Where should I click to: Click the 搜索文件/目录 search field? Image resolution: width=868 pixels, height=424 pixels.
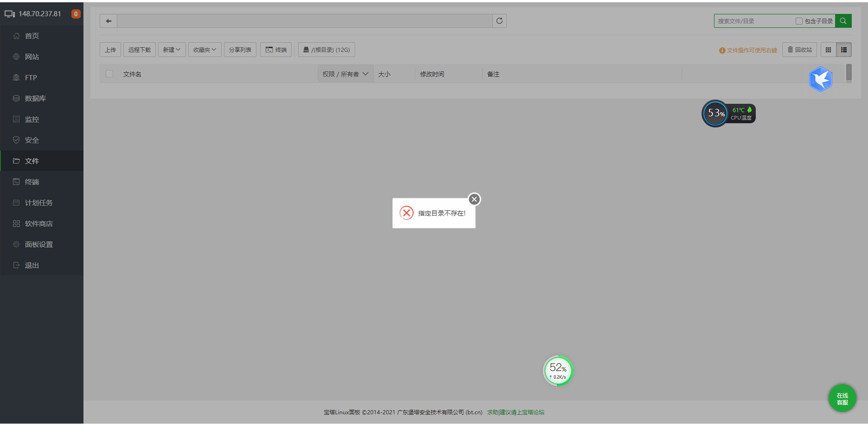pyautogui.click(x=754, y=21)
